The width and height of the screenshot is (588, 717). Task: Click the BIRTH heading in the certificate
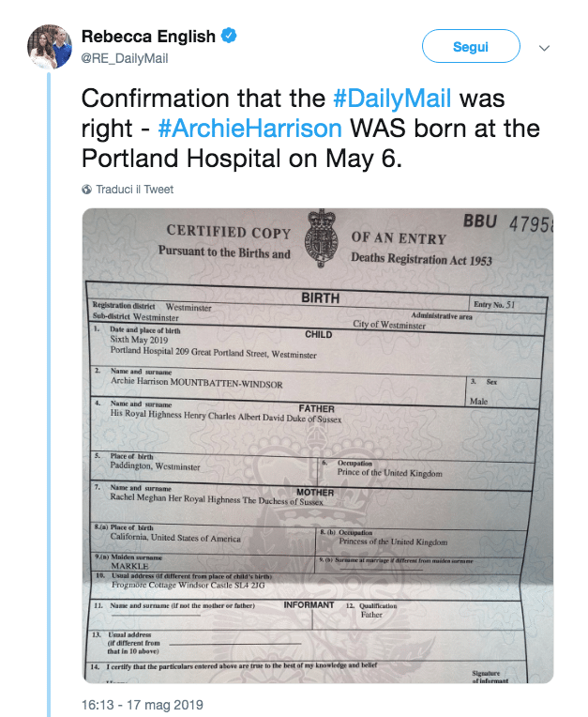(x=320, y=298)
